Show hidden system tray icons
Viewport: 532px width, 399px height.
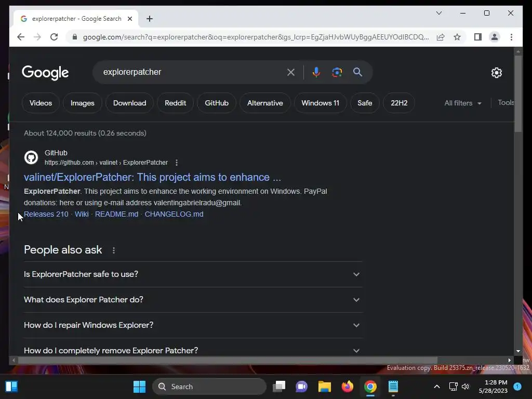(437, 387)
